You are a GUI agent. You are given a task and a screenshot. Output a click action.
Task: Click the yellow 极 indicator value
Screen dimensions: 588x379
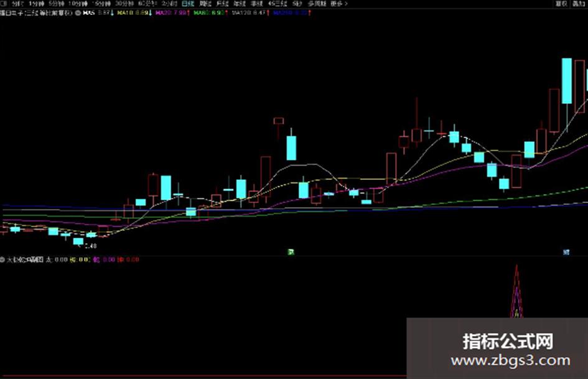point(80,260)
